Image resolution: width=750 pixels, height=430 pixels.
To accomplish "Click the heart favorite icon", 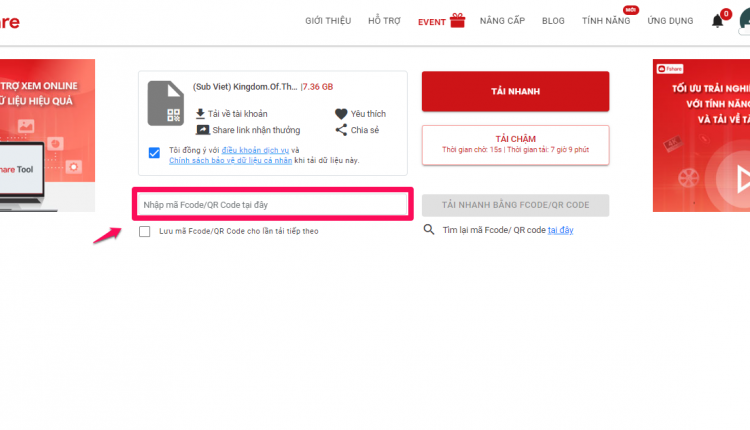I will (x=341, y=114).
